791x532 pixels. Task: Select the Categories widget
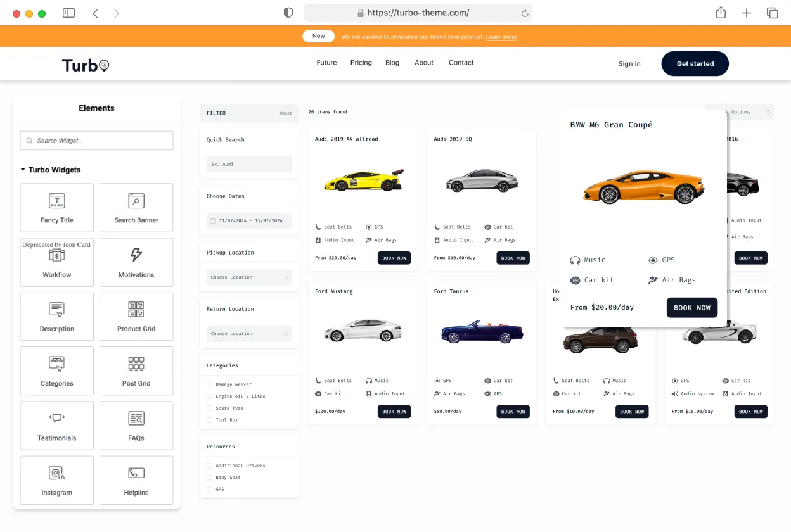click(57, 371)
